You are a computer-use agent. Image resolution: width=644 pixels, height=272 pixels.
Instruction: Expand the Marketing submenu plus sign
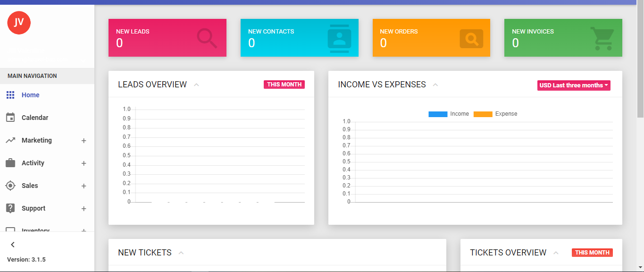pos(84,140)
